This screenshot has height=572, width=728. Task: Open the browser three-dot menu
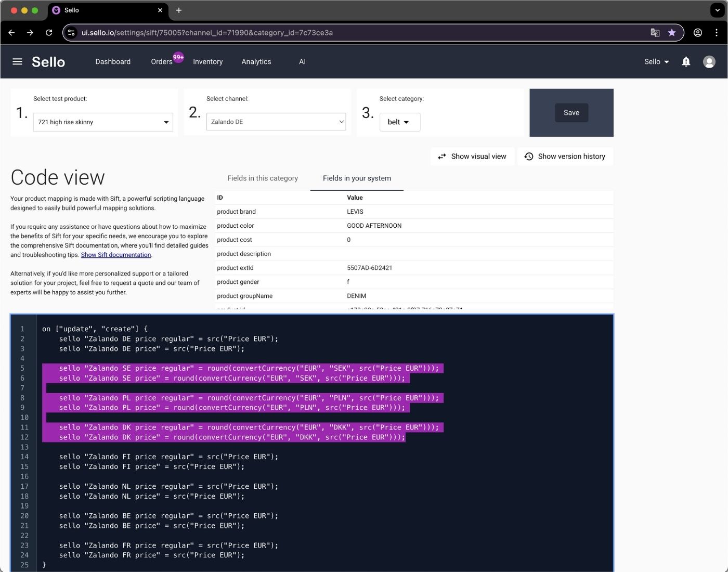717,32
